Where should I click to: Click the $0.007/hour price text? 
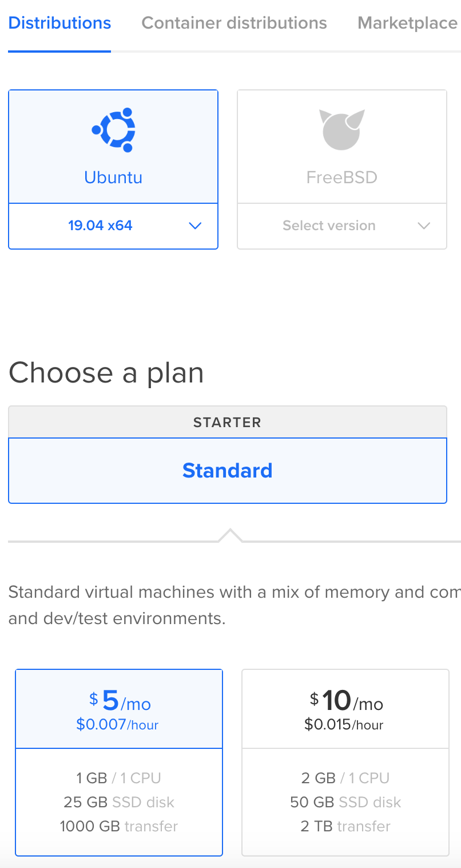[117, 725]
